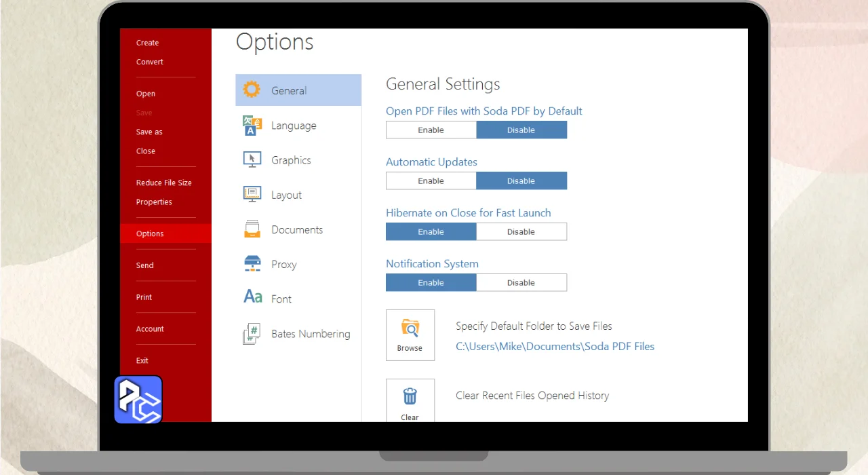Click Create in the red sidebar
This screenshot has width=868, height=475.
point(147,43)
